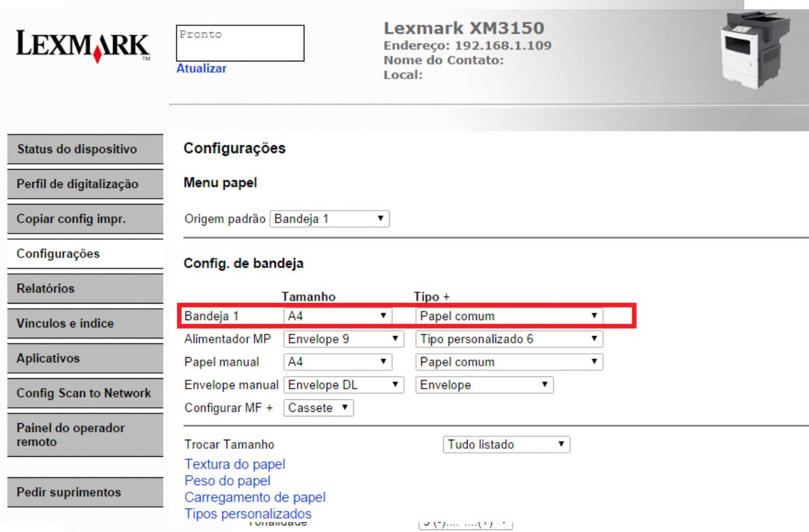This screenshot has width=809, height=532.
Task: Open Trocar Tamanho dropdown
Action: tap(506, 445)
